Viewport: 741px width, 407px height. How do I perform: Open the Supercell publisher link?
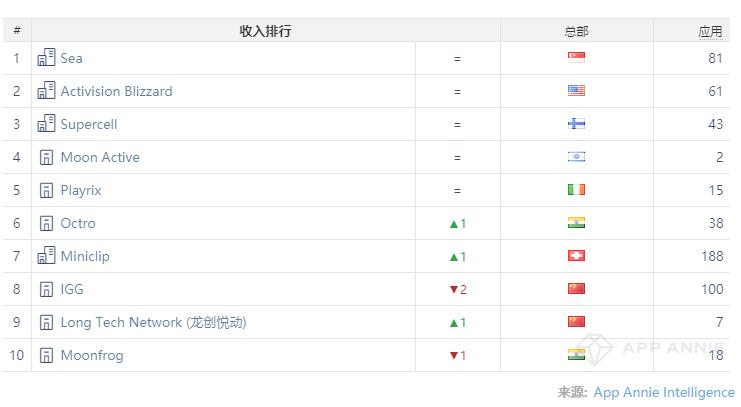pos(89,124)
